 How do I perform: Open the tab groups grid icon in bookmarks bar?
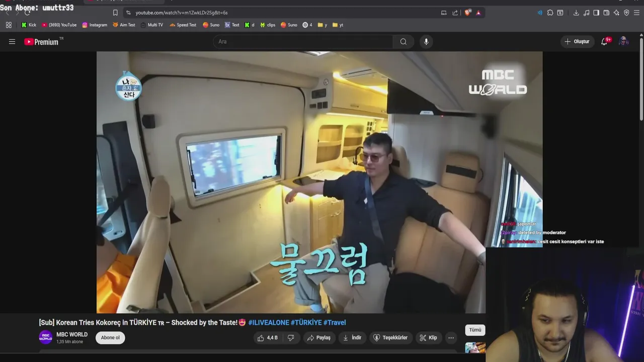[x=9, y=25]
